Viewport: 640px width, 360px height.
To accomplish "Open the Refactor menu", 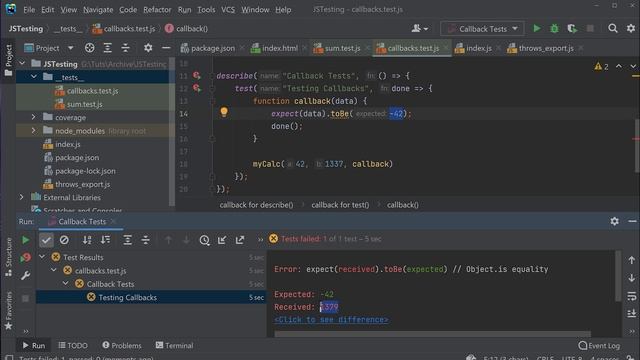I will point(157,9).
